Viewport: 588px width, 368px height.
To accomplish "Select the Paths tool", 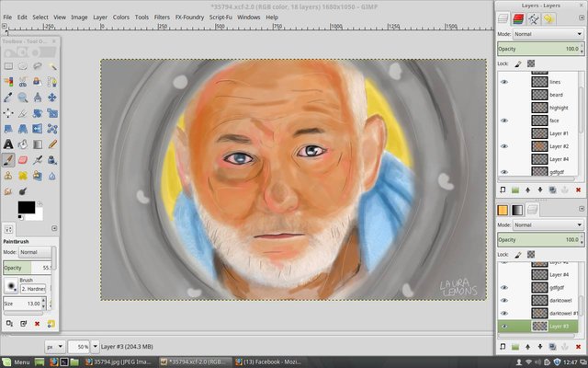I will pos(52,82).
